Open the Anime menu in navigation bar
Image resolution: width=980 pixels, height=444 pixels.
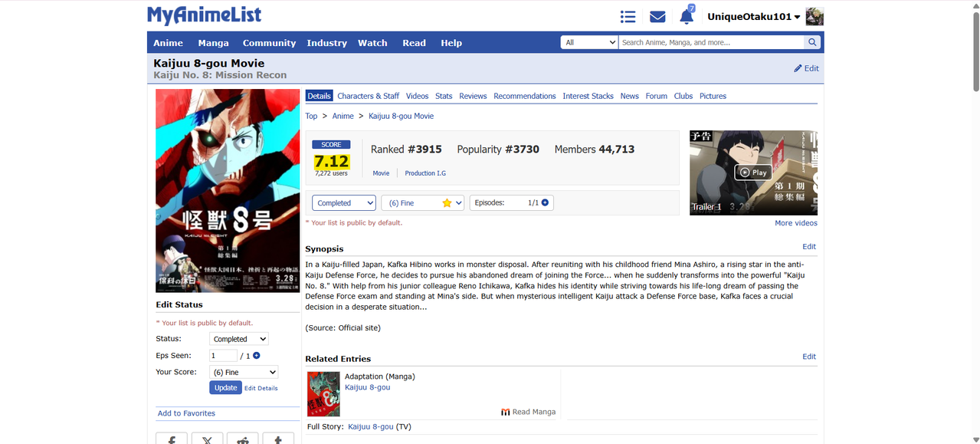(x=168, y=43)
